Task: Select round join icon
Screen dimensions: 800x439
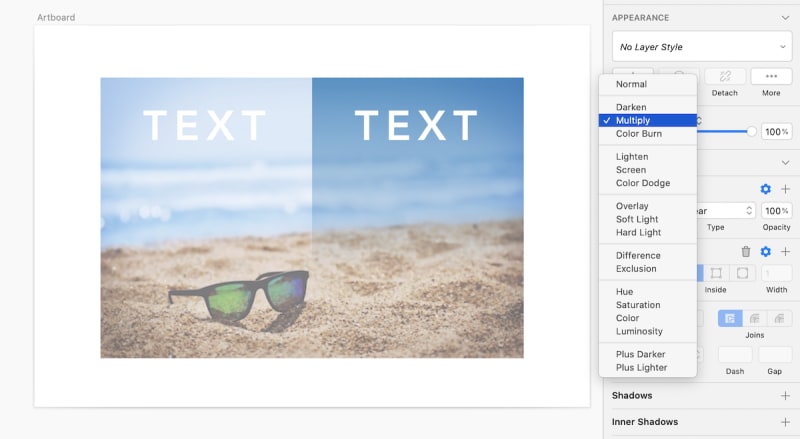Action: pos(754,319)
